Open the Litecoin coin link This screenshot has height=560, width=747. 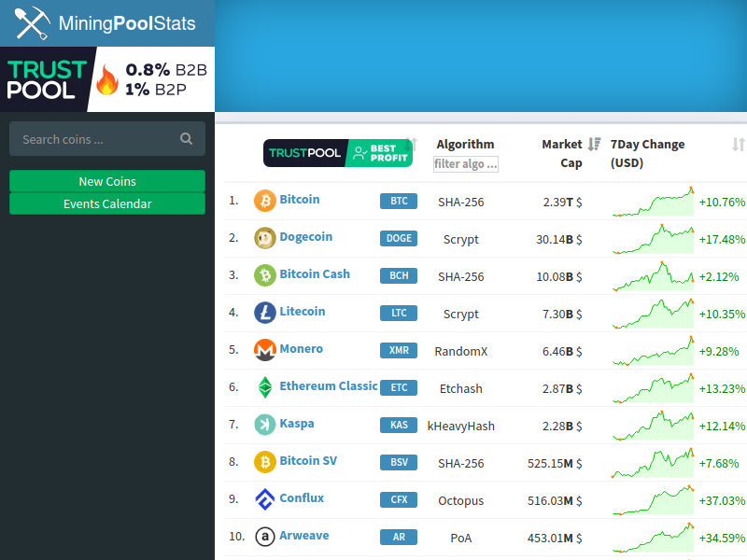click(302, 311)
